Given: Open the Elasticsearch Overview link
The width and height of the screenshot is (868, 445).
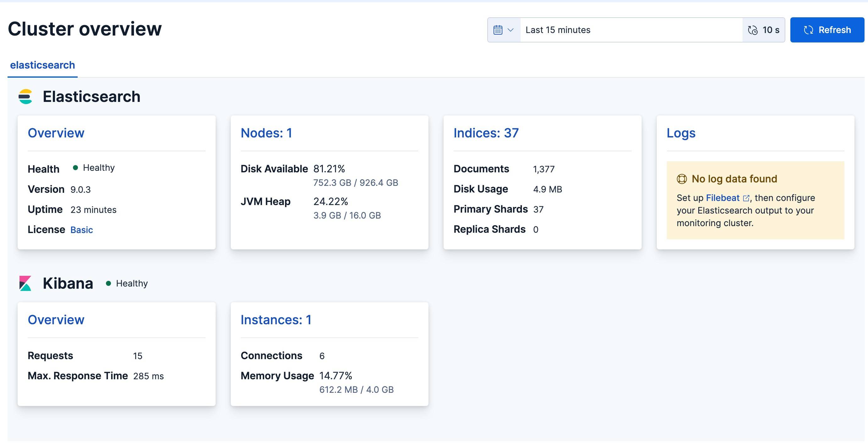Looking at the screenshot, I should (x=56, y=133).
